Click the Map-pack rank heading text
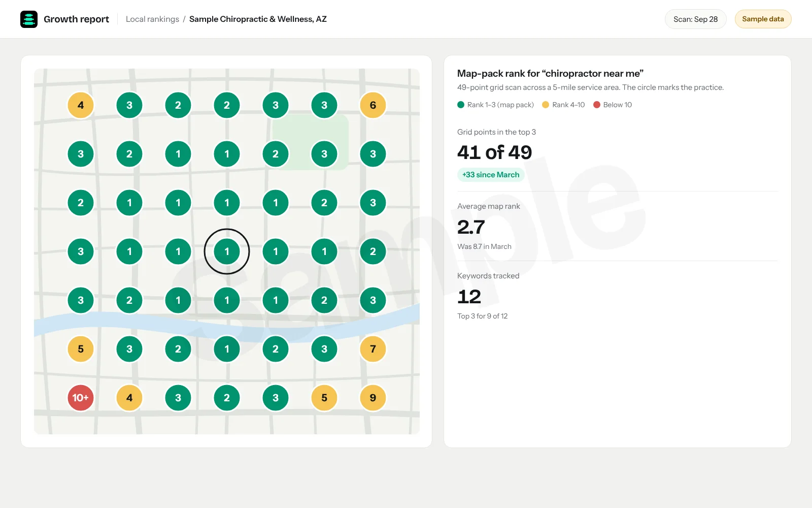 tap(550, 74)
